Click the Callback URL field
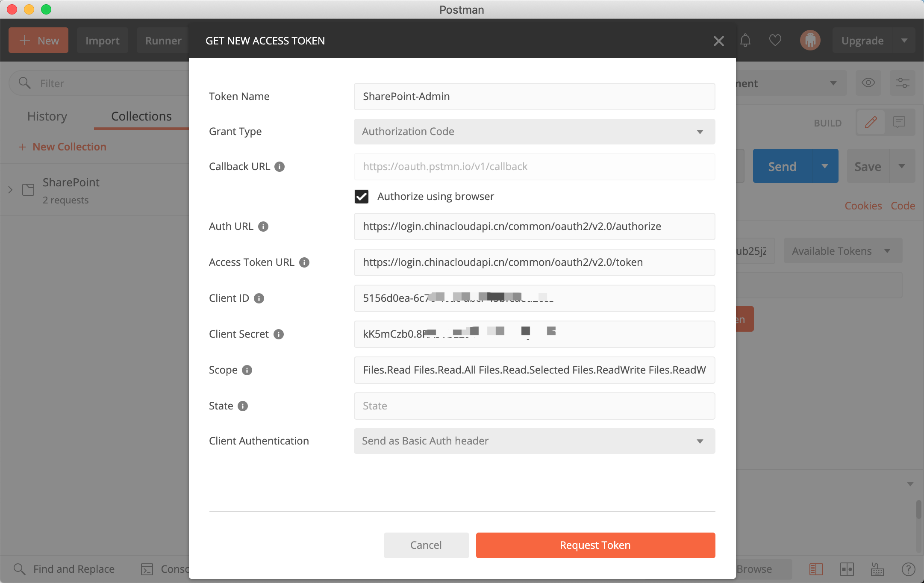 tap(534, 167)
